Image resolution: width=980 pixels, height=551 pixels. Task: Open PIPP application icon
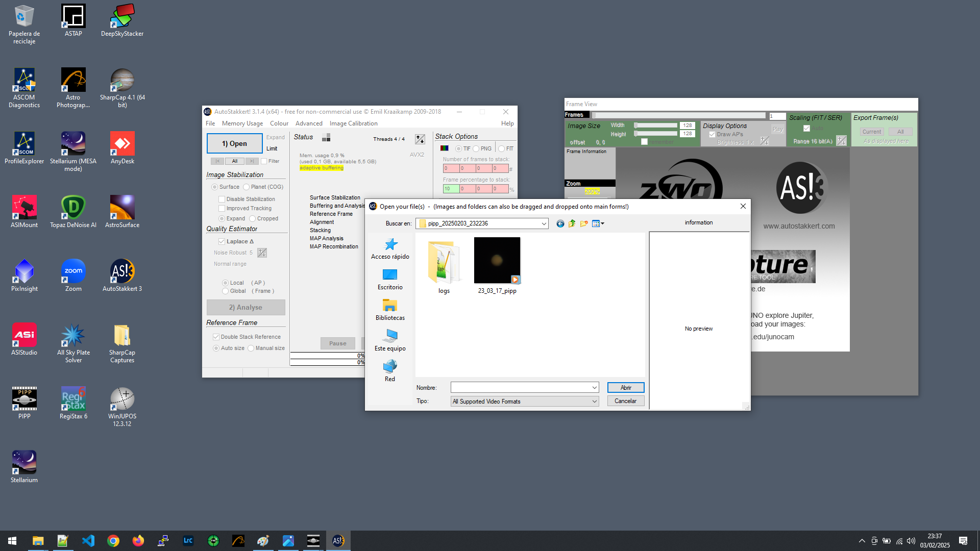[x=23, y=402]
